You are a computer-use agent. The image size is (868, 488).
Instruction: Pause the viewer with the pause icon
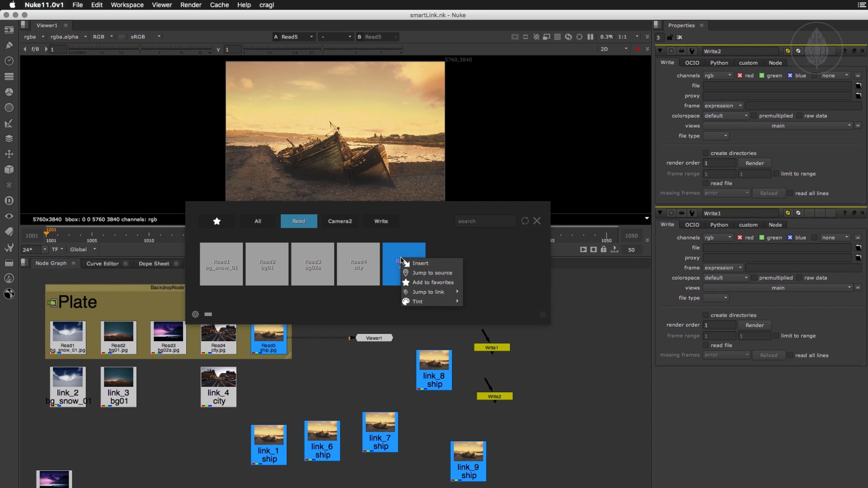click(x=590, y=37)
